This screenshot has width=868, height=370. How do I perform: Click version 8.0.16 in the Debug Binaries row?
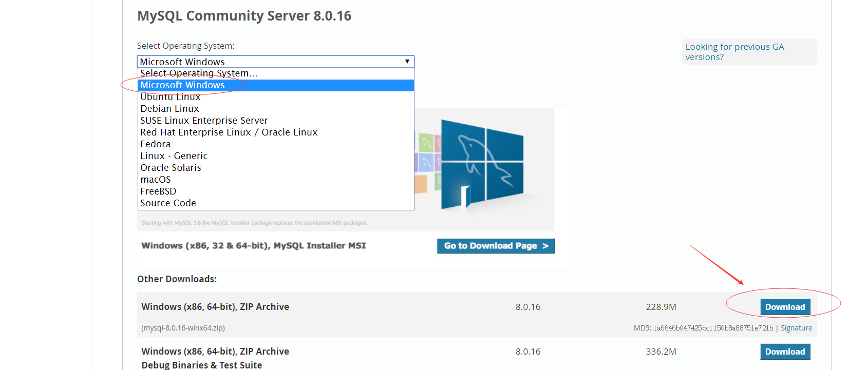coord(528,352)
